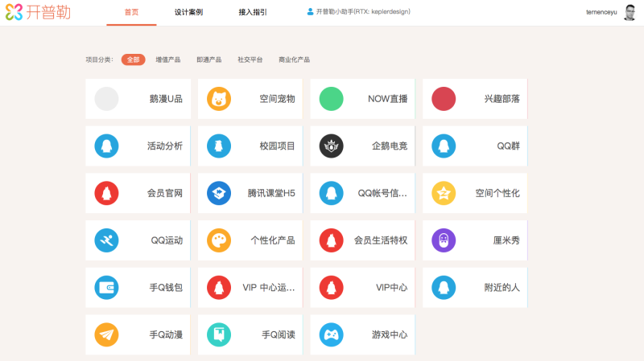
Task: Click the grey 鹅漫U品 icon
Action: click(106, 99)
